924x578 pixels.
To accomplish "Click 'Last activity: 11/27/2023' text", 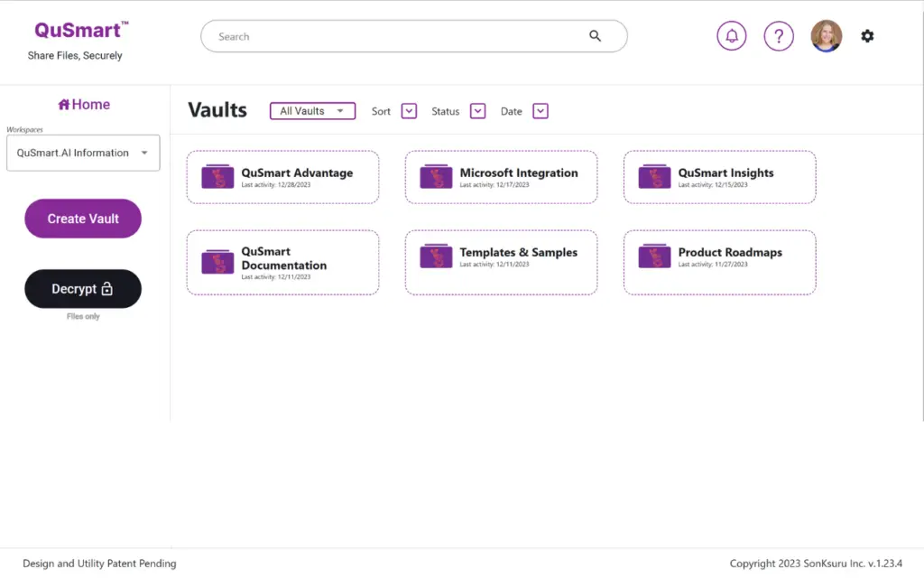I will click(x=713, y=265).
